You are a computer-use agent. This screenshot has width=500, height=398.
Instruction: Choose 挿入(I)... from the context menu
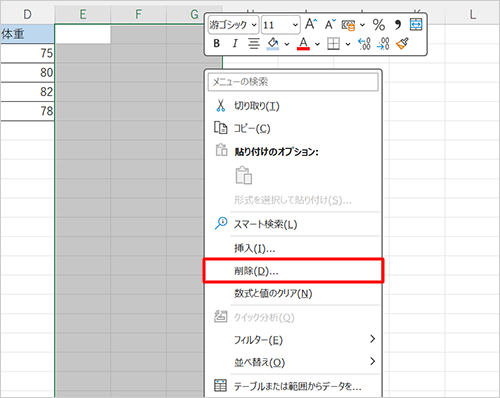coord(293,248)
